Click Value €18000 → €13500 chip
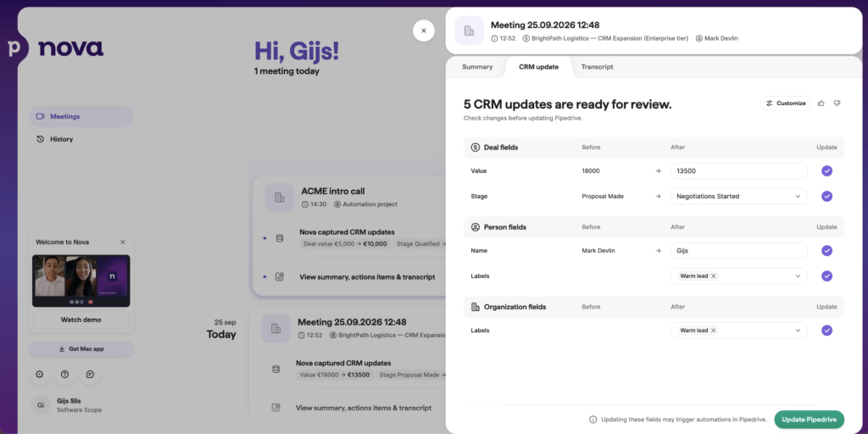This screenshot has width=868, height=434. [x=335, y=375]
